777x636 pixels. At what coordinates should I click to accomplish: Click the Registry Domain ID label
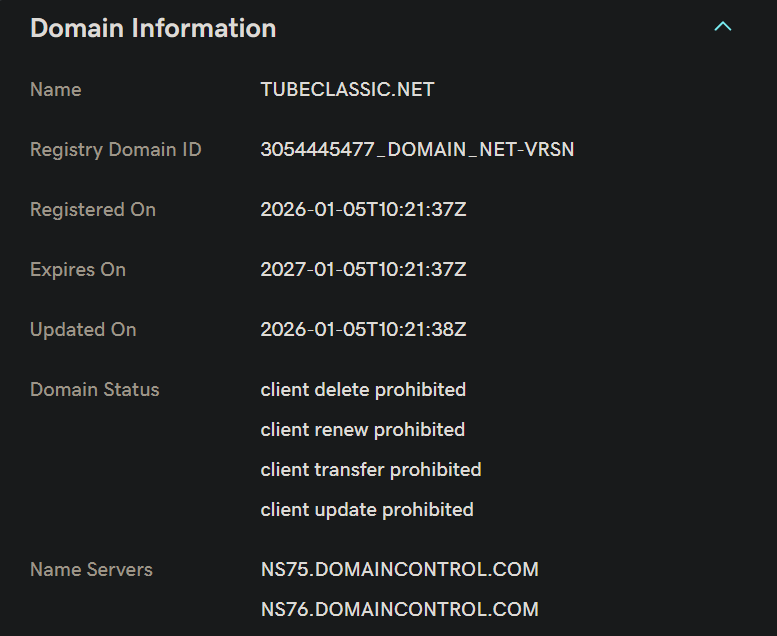click(116, 150)
